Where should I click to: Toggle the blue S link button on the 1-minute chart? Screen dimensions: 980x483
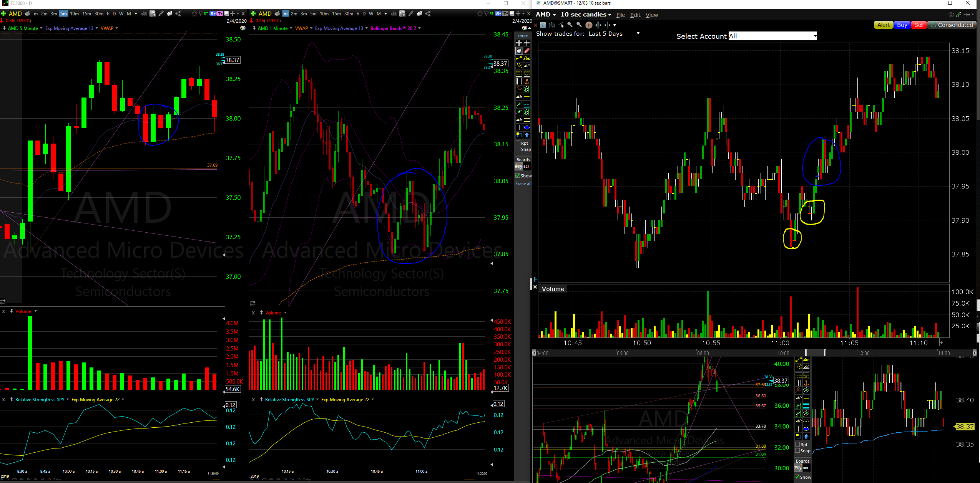click(498, 14)
